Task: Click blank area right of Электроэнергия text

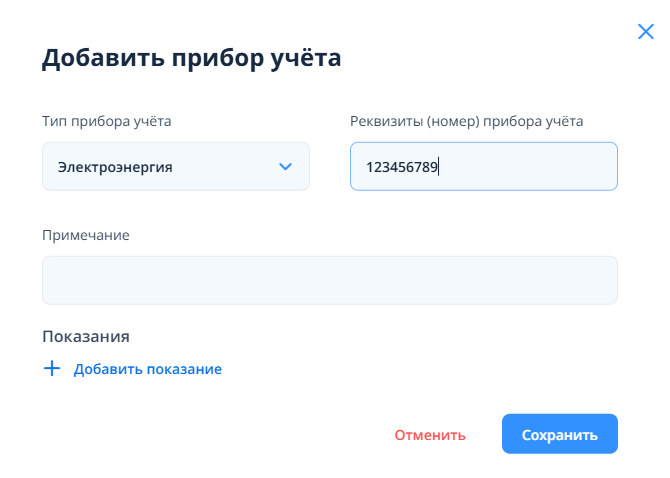Action: (225, 167)
